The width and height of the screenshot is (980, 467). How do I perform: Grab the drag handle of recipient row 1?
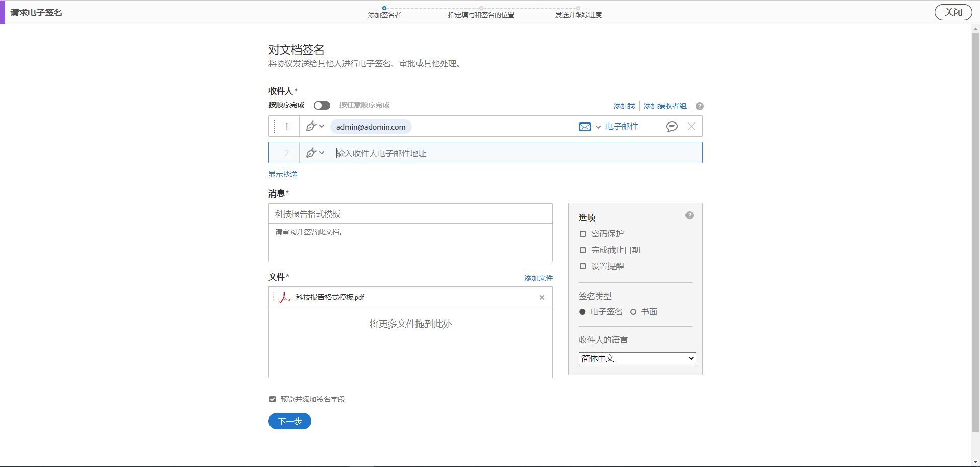tap(274, 126)
